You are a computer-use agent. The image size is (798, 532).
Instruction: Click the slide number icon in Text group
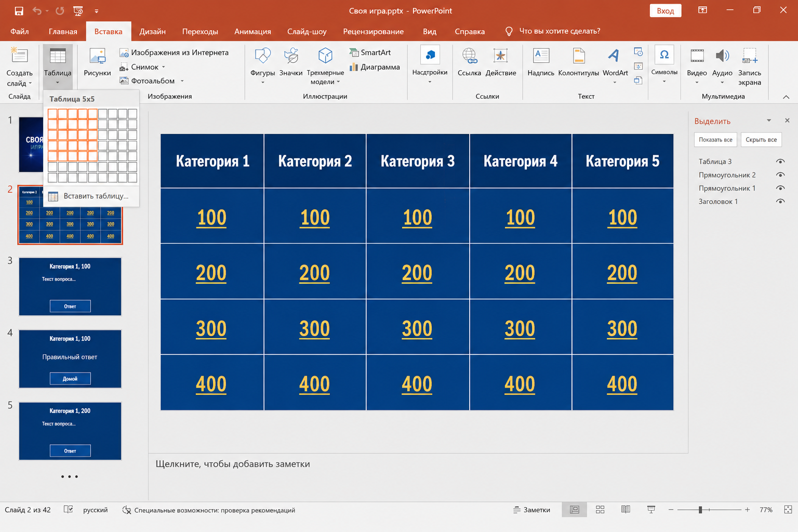tap(639, 66)
